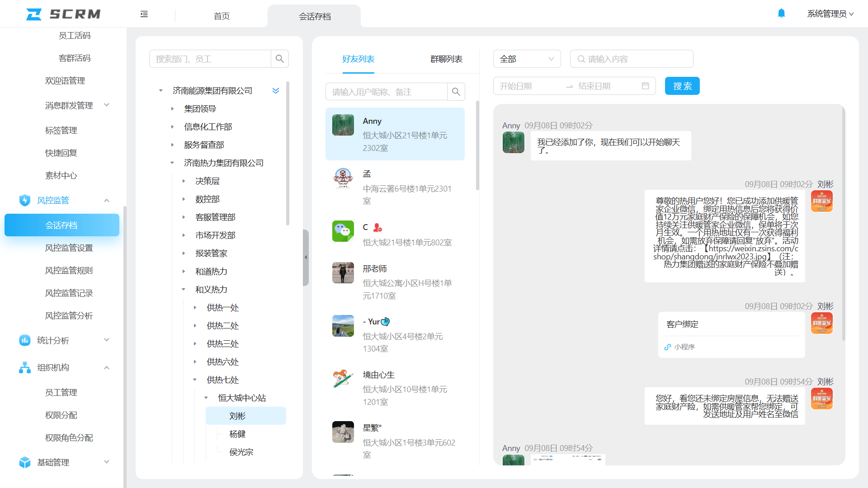Click the double-chevron icon beside 济南能源集团有限公司
The image size is (868, 488).
276,91
